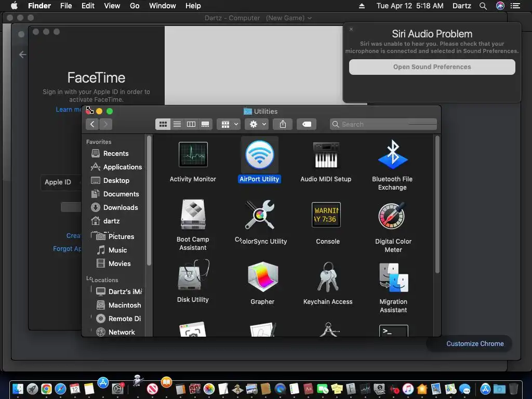Image resolution: width=532 pixels, height=399 pixels.
Task: Launch Boot Camp Assistant
Action: 193,215
